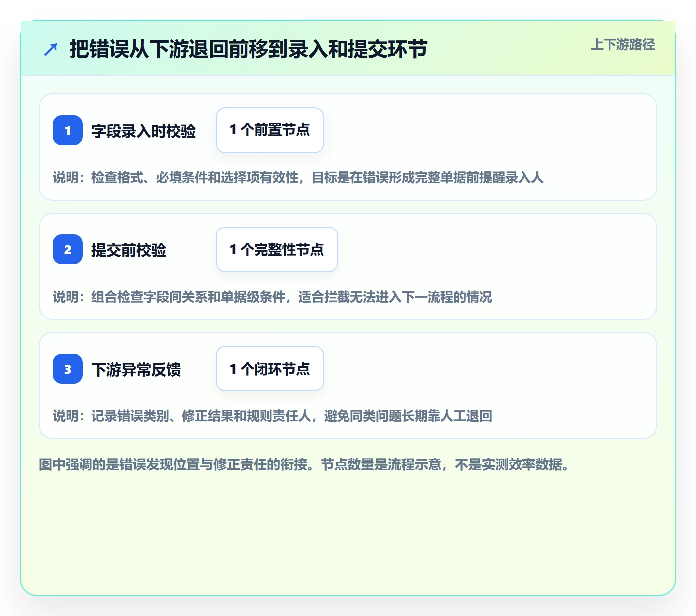Image resolution: width=696 pixels, height=616 pixels.
Task: Select the 1 个闭环节点 chip
Action: click(270, 369)
